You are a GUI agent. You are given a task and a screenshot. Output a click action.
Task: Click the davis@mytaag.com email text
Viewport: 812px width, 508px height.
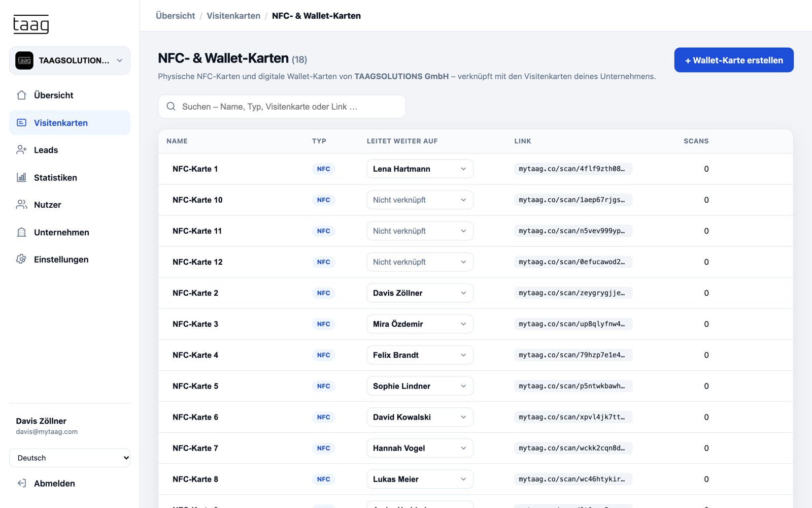pos(47,432)
